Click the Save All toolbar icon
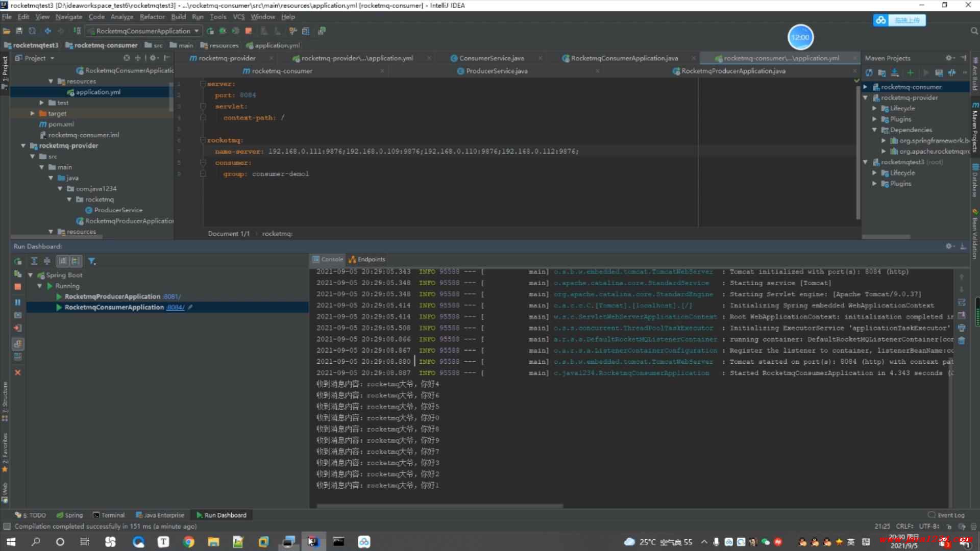The height and width of the screenshot is (551, 980). [x=19, y=31]
